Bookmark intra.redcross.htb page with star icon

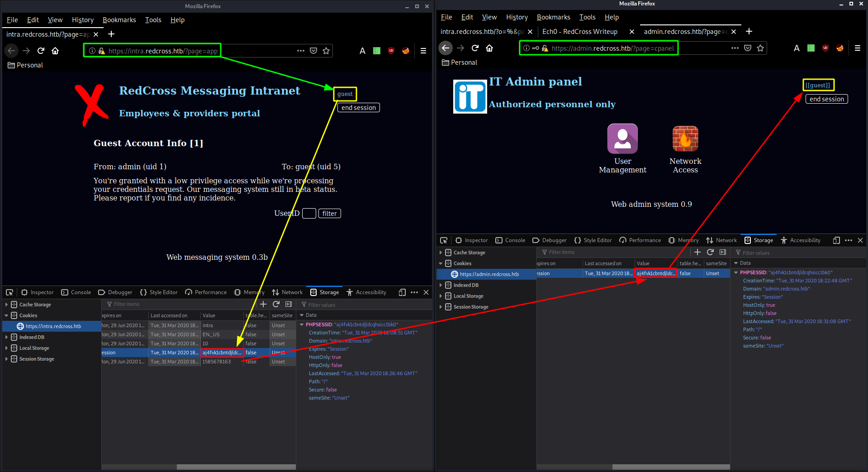(x=326, y=51)
